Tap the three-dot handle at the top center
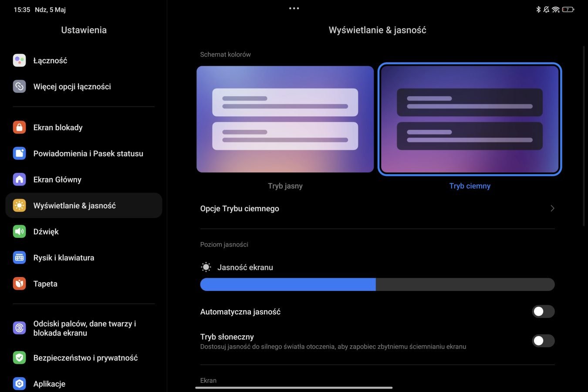 (294, 8)
